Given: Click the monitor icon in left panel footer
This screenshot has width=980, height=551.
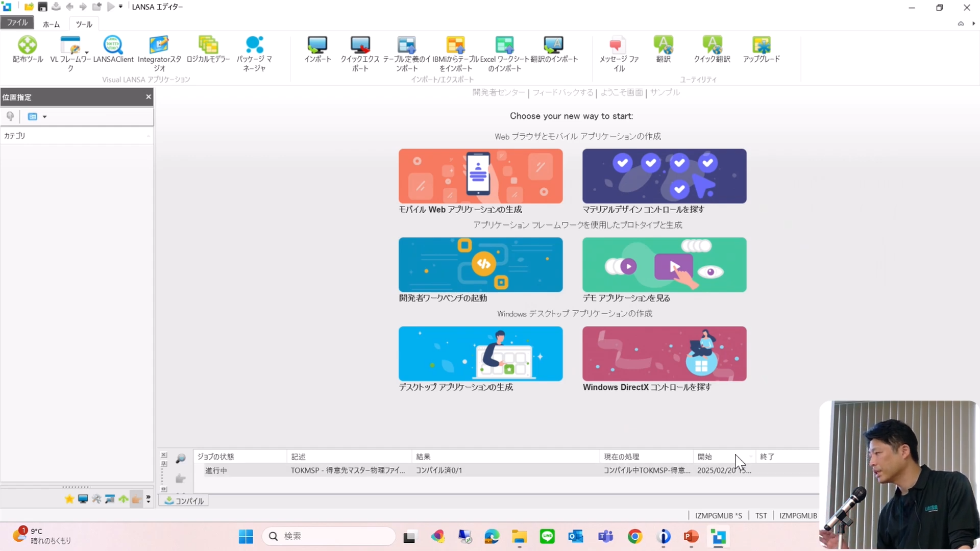Looking at the screenshot, I should (x=83, y=499).
